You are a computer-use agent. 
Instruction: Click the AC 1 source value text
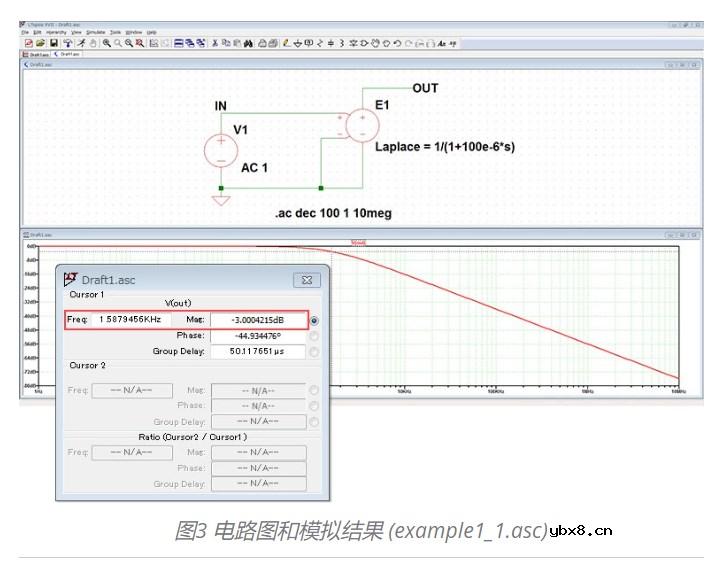(x=254, y=168)
